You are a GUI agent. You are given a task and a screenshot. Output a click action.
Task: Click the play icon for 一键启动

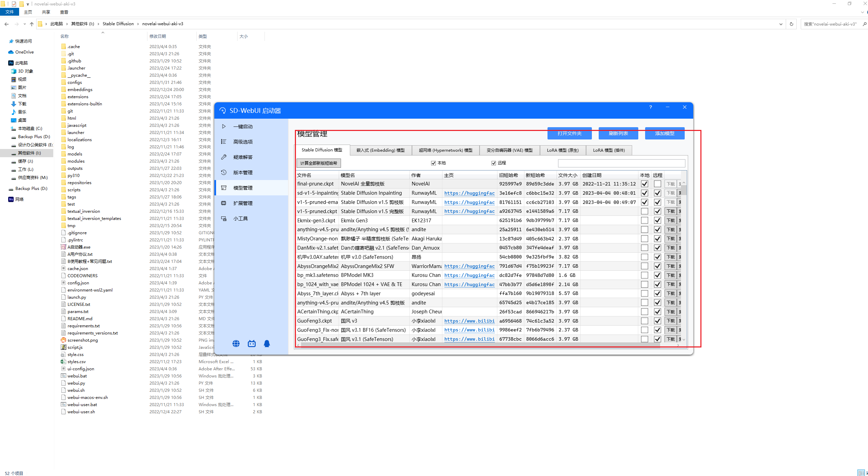click(224, 127)
